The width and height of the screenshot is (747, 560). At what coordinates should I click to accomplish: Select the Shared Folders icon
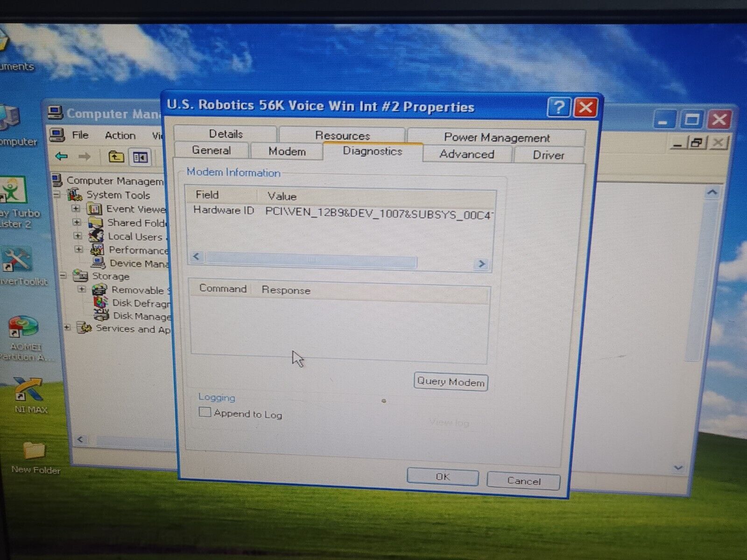click(x=96, y=223)
